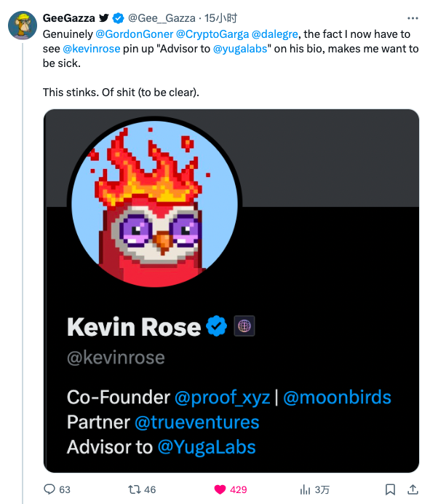Open the @Gee_Gazza handle
The image size is (430, 504).
coord(162,18)
